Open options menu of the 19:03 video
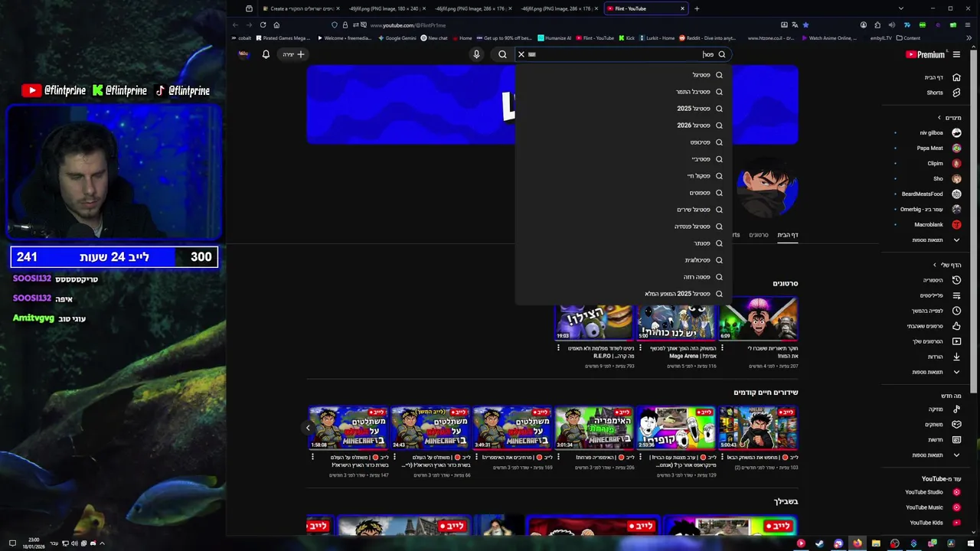 (559, 348)
